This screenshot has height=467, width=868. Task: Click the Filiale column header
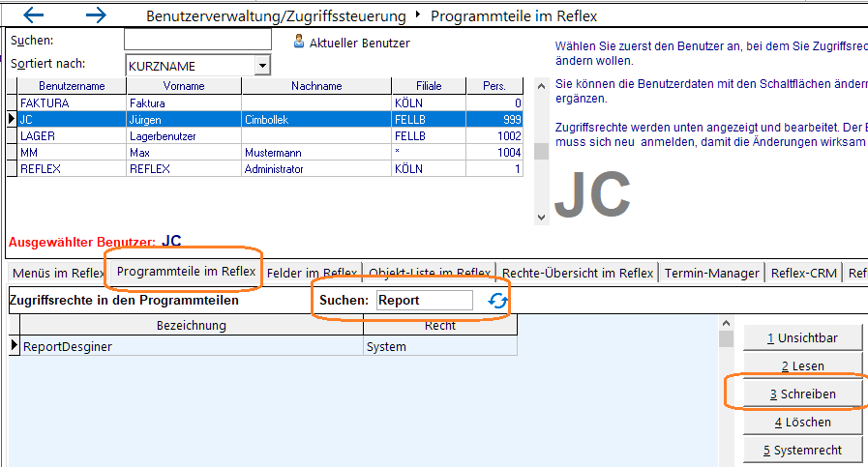tap(429, 86)
